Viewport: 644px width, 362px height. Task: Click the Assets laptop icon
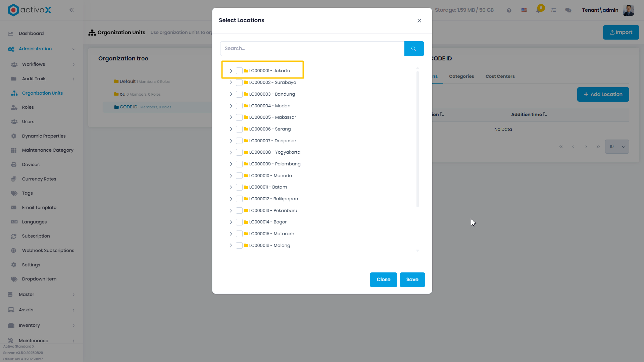(x=11, y=310)
